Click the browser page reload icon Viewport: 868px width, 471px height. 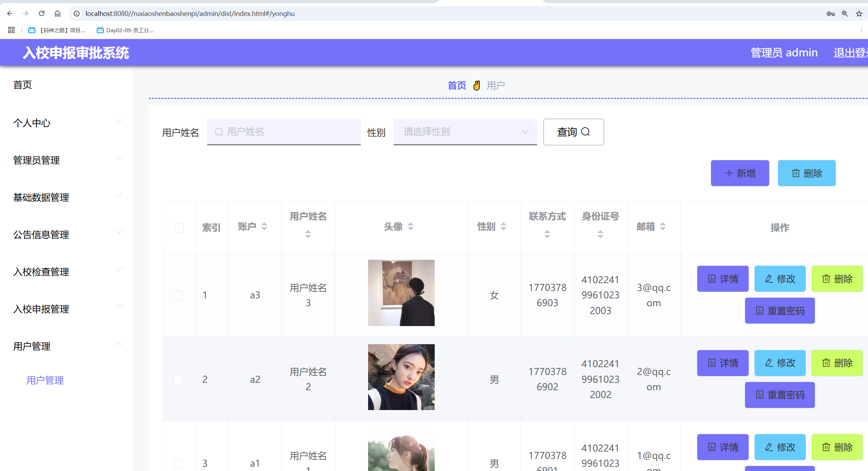tap(41, 13)
